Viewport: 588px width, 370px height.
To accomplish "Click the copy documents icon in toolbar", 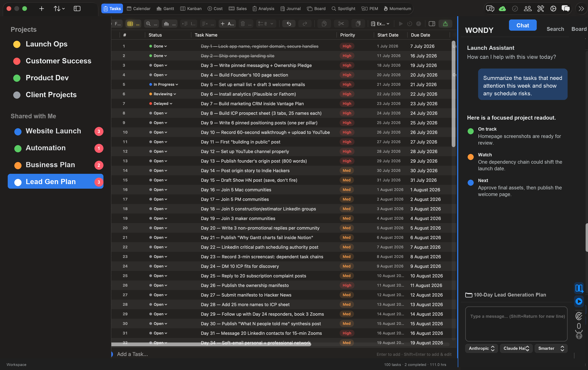I will tap(324, 24).
